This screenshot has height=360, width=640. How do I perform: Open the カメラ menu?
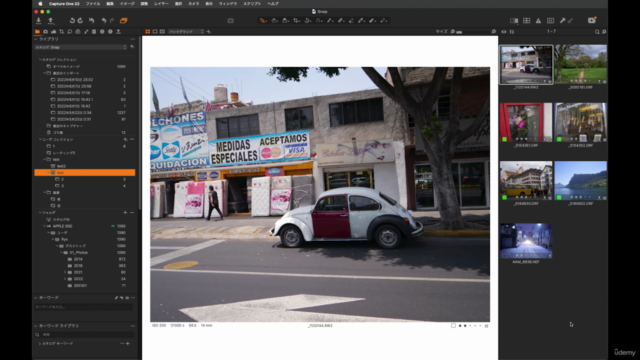click(194, 4)
